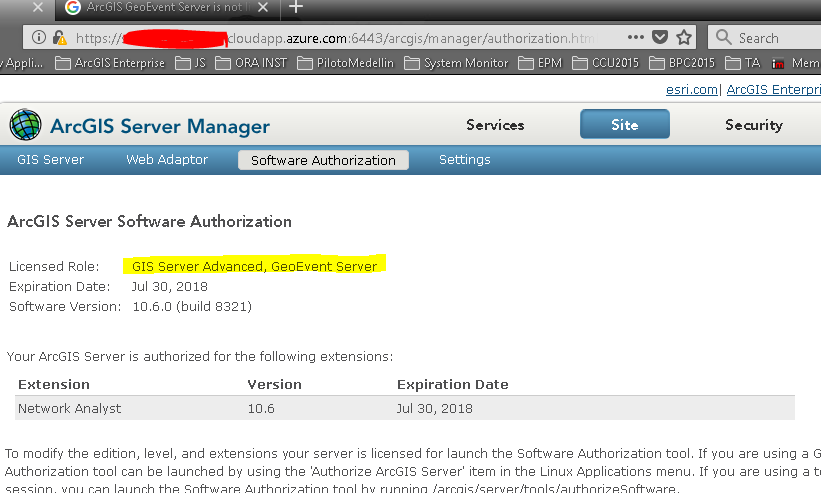Open the CCU2015 bookmark folder
The width and height of the screenshot is (821, 493).
click(x=605, y=63)
